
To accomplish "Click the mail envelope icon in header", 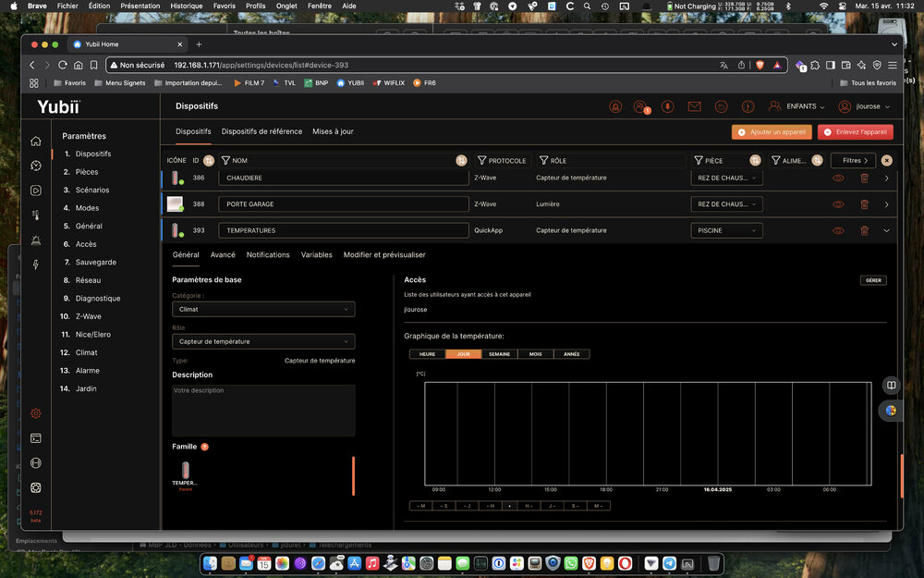I will pos(694,106).
